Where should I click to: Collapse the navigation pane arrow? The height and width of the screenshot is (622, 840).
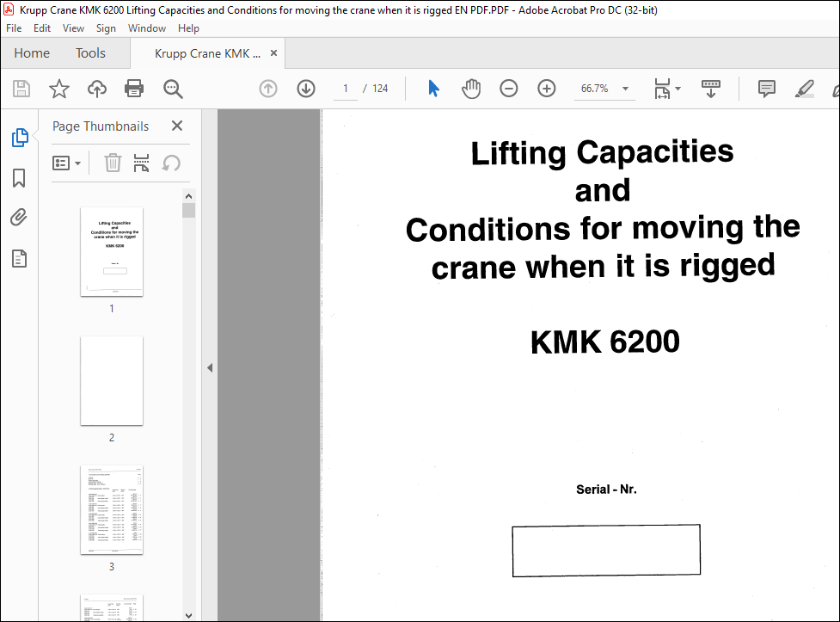[210, 368]
